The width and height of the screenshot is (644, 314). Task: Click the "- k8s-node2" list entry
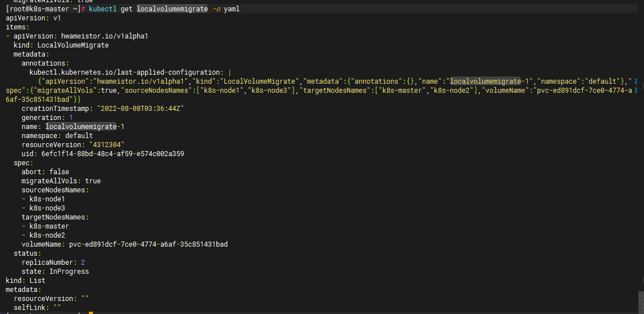tap(43, 235)
